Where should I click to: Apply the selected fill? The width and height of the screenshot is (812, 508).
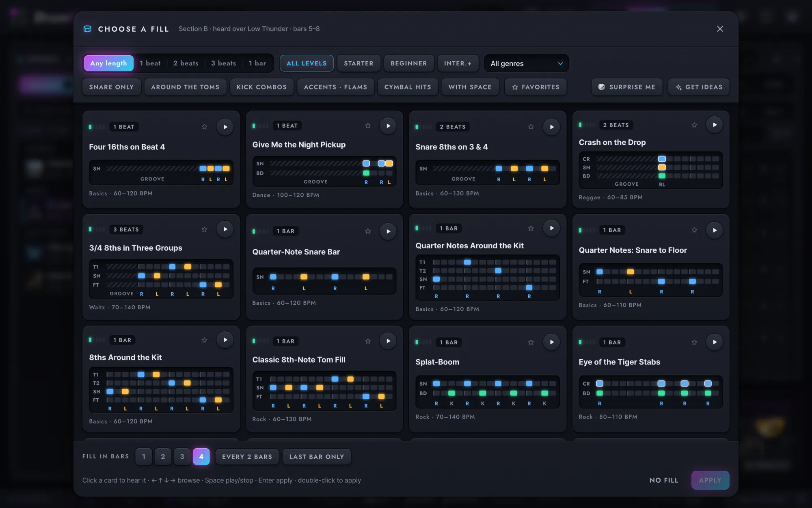pyautogui.click(x=710, y=480)
